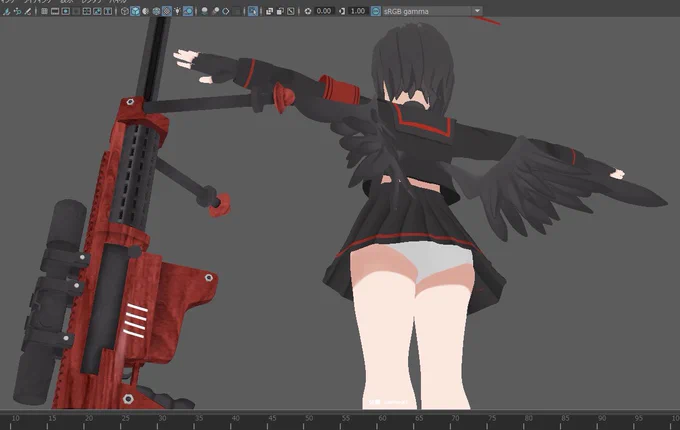Image resolution: width=680 pixels, height=430 pixels.
Task: Toggle the Depth of Field icon
Action: pos(236,11)
